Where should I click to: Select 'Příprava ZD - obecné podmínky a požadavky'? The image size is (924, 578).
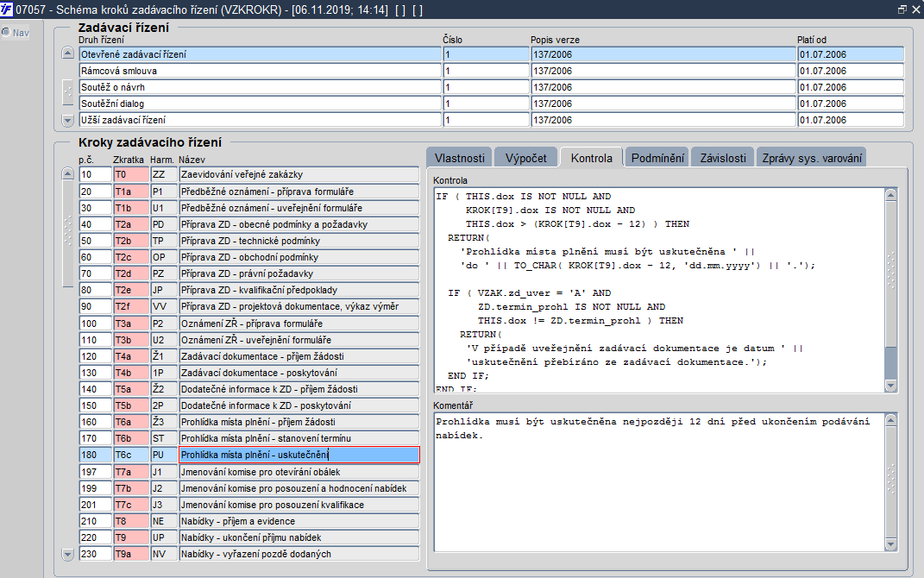coord(299,224)
